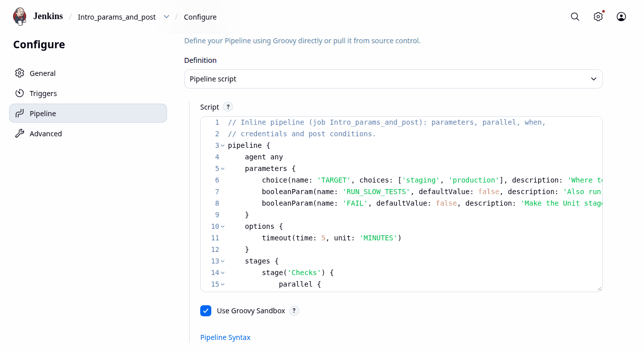Image resolution: width=644 pixels, height=352 pixels.
Task: Collapse the parameters block fold arrow on line 5
Action: pyautogui.click(x=223, y=169)
